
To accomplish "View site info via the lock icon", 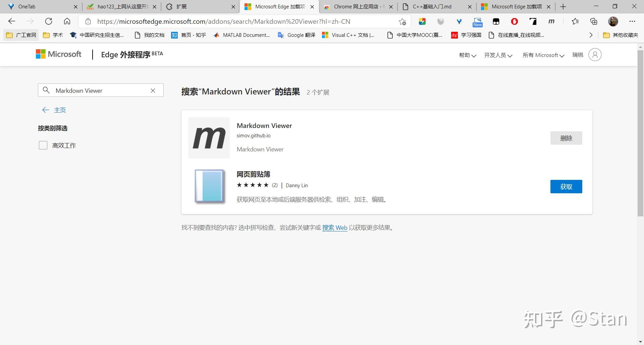I will tap(88, 21).
